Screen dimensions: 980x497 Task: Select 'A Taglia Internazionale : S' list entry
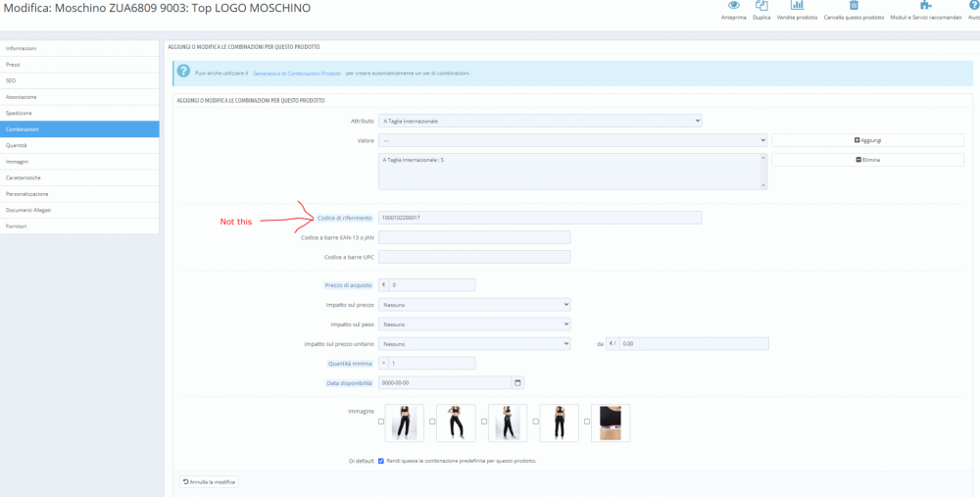click(x=414, y=160)
